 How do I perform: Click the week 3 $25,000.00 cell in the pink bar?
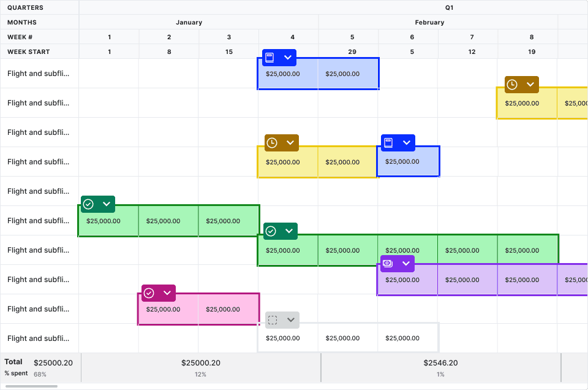tap(228, 309)
